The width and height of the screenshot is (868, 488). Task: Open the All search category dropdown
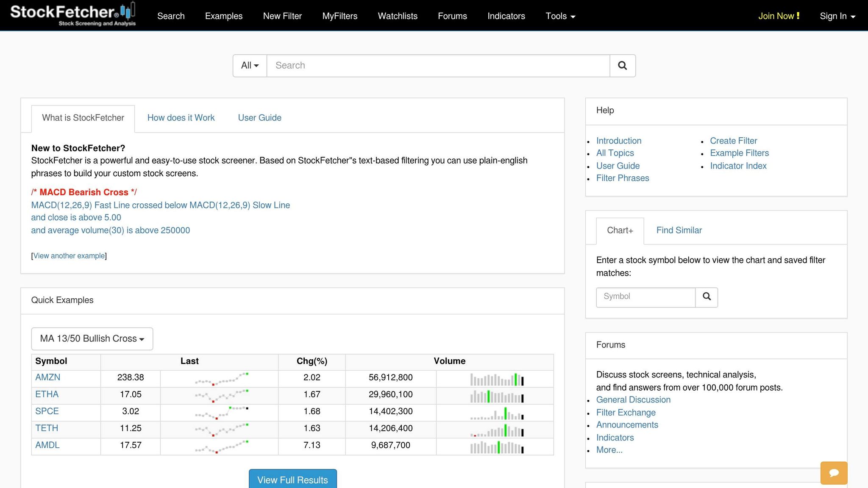[x=250, y=66]
